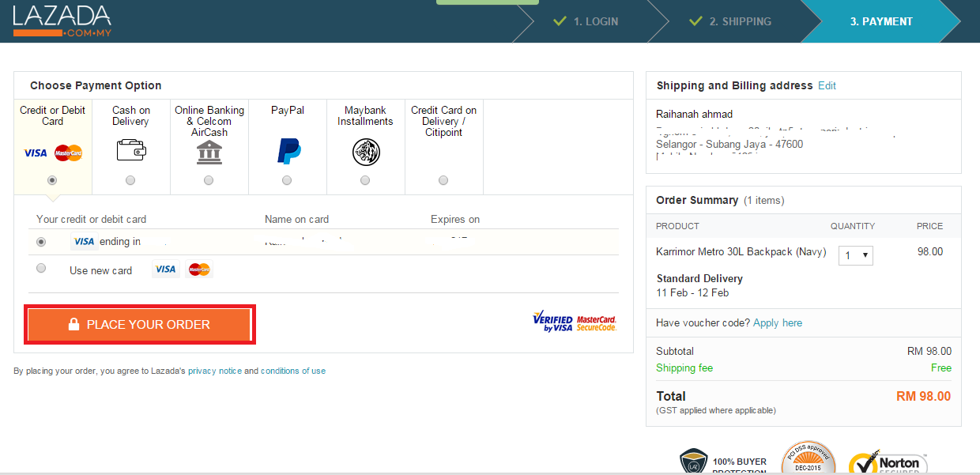Screen dimensions: 980x475
Task: Click the Lazada logo
Action: pyautogui.click(x=62, y=21)
